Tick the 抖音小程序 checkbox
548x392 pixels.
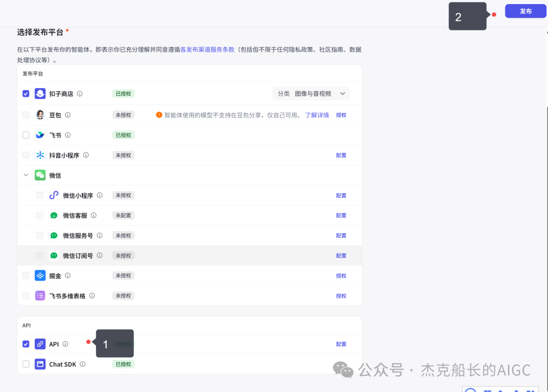(26, 155)
